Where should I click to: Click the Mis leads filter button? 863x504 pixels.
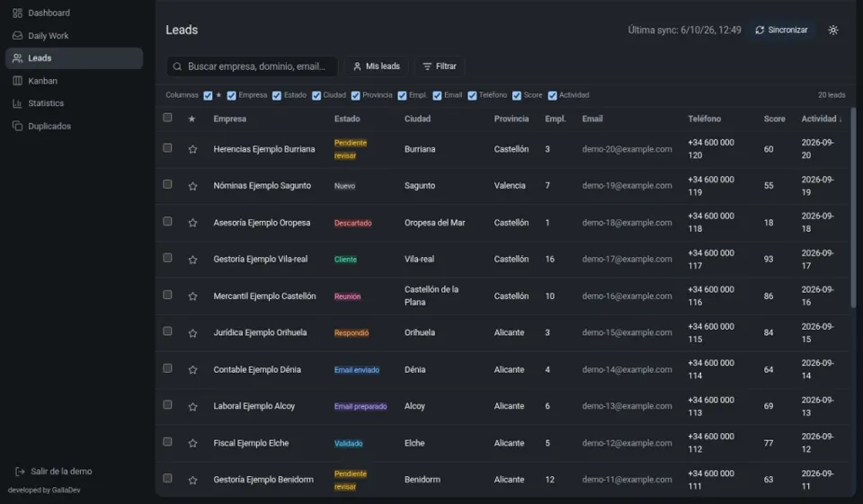pyautogui.click(x=377, y=66)
